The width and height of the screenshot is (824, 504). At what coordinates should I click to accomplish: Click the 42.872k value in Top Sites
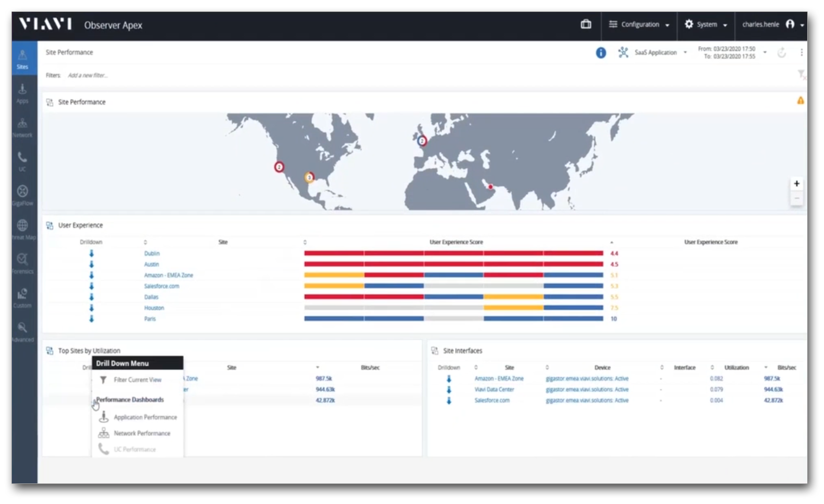(x=325, y=400)
